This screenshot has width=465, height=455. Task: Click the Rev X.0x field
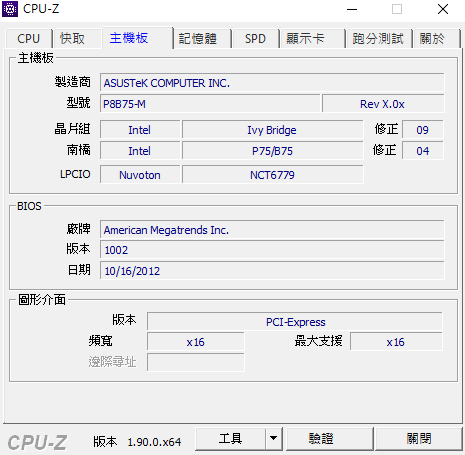coord(383,104)
